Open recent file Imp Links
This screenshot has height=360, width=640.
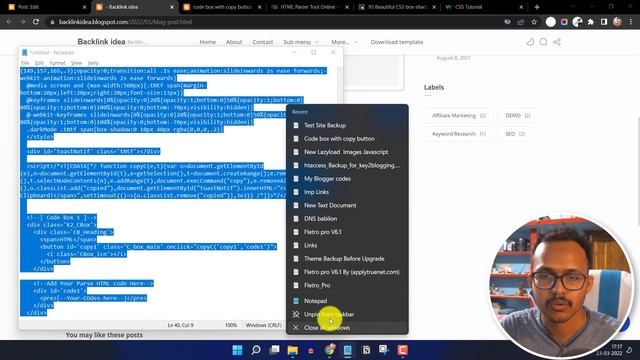click(347, 192)
